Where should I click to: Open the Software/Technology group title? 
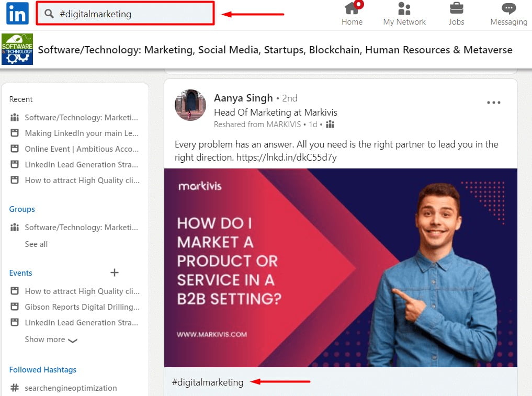(x=275, y=50)
